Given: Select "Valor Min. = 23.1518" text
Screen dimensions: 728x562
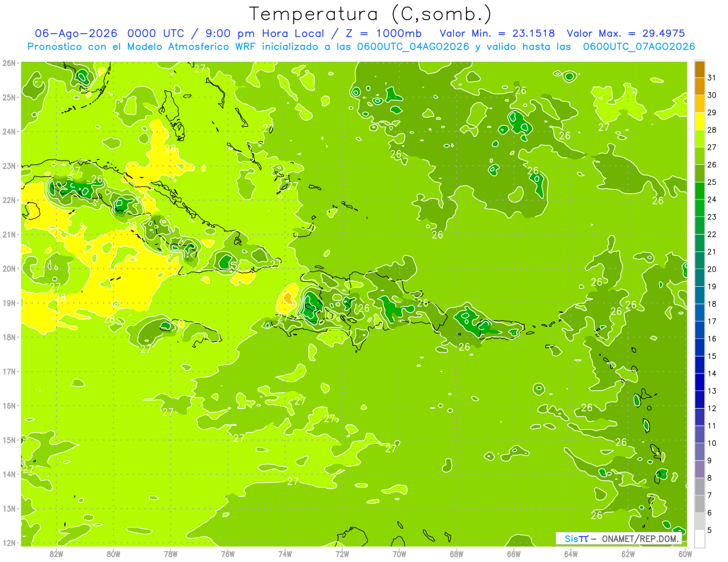Looking at the screenshot, I should 497,33.
